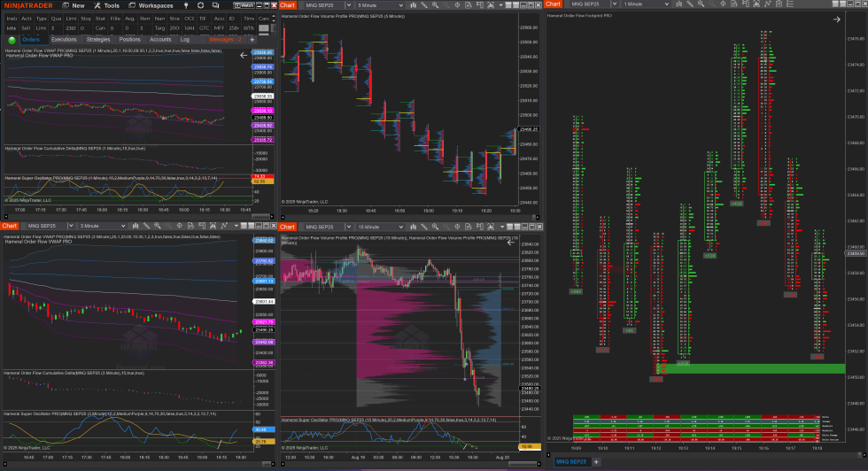The width and height of the screenshot is (868, 471).
Task: Select drawing tools pencil in 15 Minute chart
Action: [x=424, y=227]
